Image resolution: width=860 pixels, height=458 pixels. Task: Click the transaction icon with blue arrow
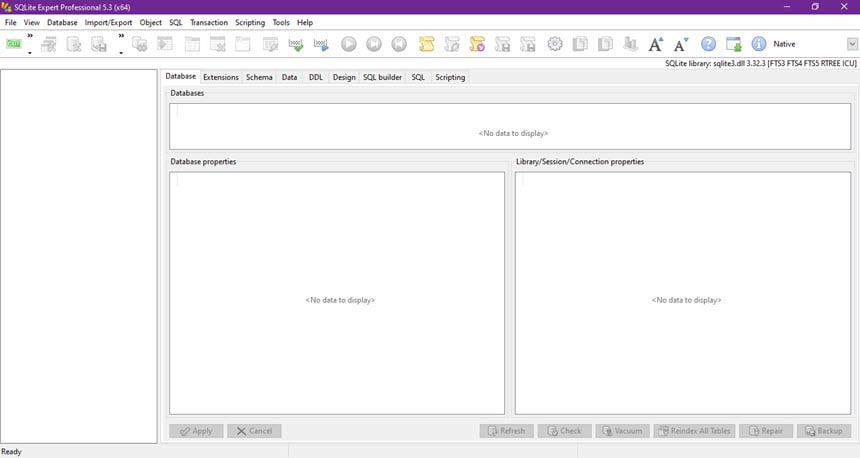coord(321,44)
